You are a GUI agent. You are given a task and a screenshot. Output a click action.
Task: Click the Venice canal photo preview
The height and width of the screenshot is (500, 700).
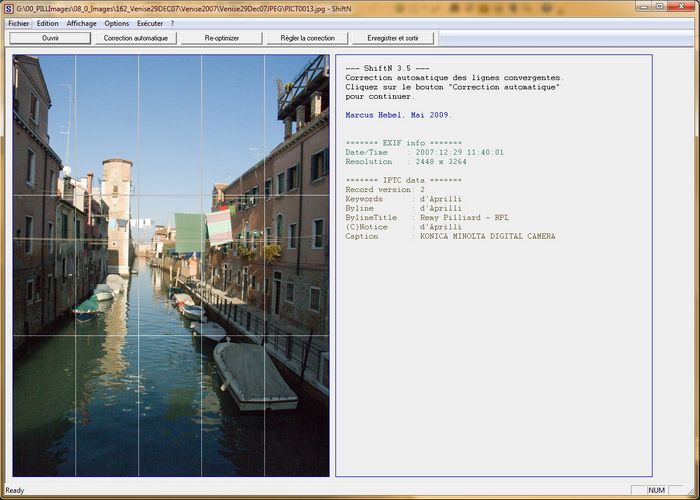click(x=171, y=265)
